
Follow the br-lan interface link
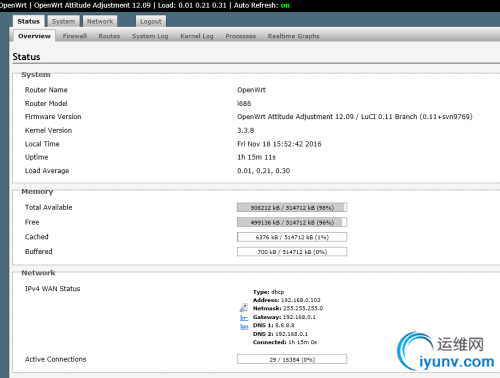pos(244,322)
